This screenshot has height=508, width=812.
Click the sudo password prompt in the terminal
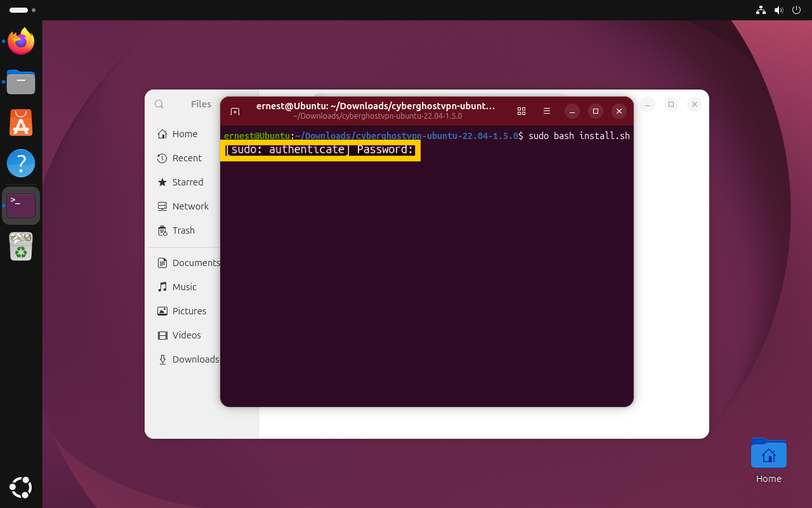320,150
